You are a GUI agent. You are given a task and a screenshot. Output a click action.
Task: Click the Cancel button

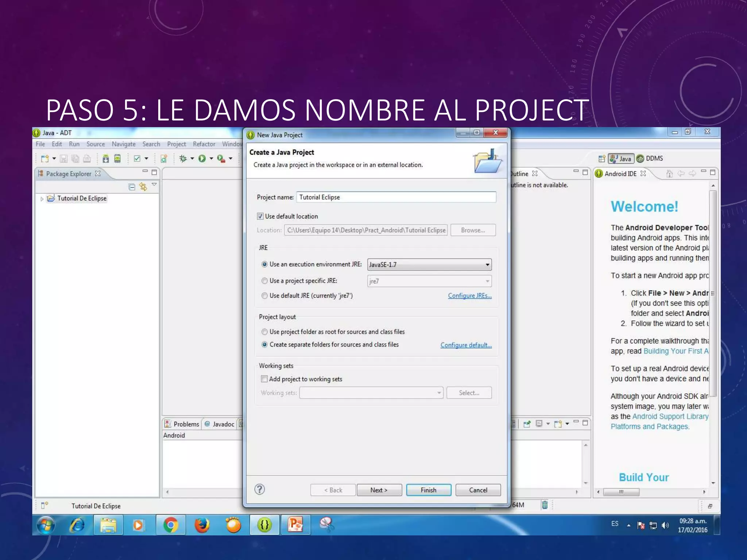[x=478, y=490]
